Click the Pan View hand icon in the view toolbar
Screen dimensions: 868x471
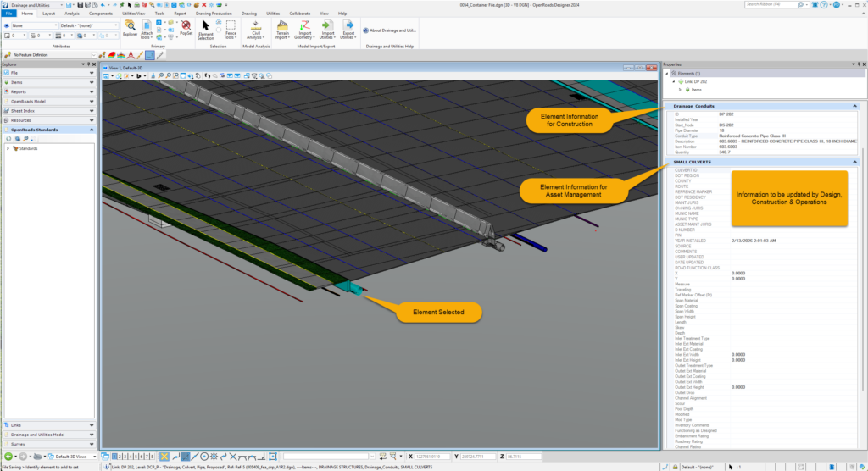point(198,76)
